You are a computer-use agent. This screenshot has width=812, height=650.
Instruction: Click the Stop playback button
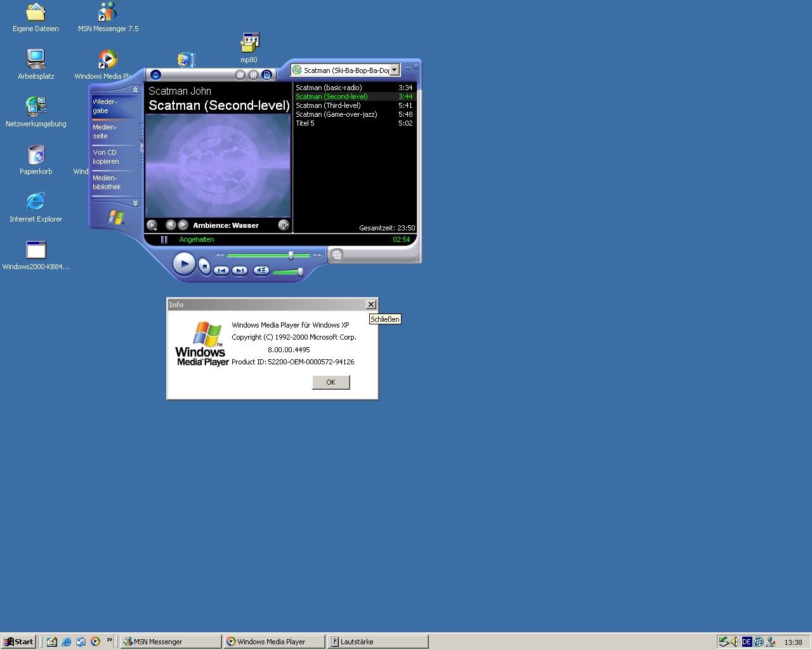tap(204, 266)
